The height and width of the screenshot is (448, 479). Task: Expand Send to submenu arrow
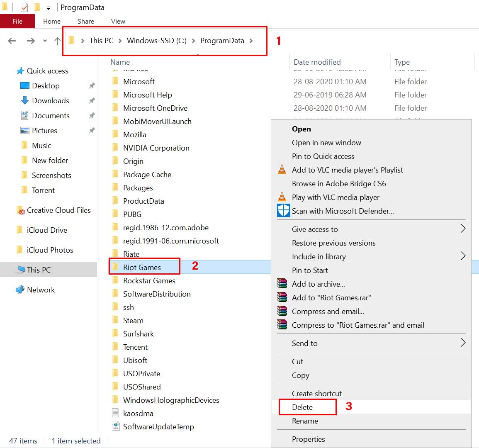point(463,343)
